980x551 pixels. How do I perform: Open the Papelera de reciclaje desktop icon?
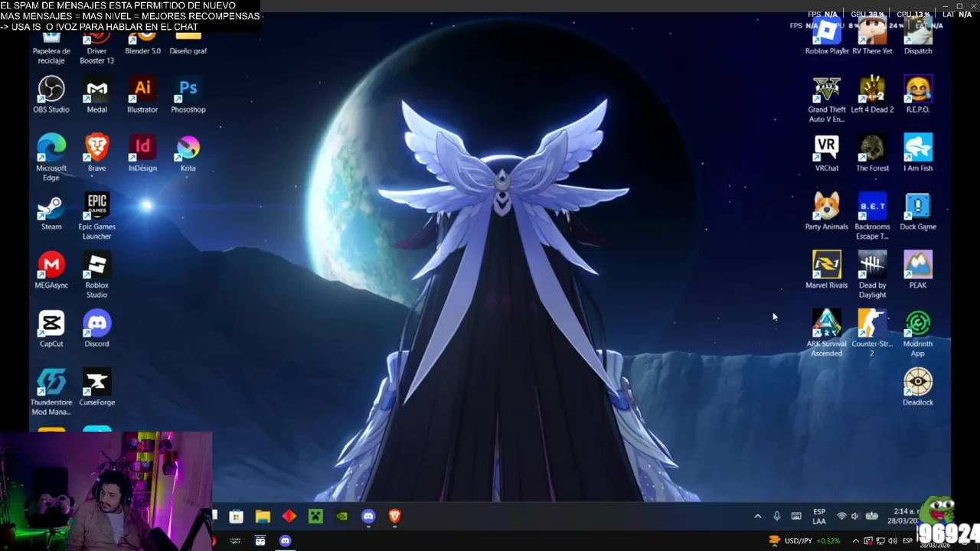(51, 47)
